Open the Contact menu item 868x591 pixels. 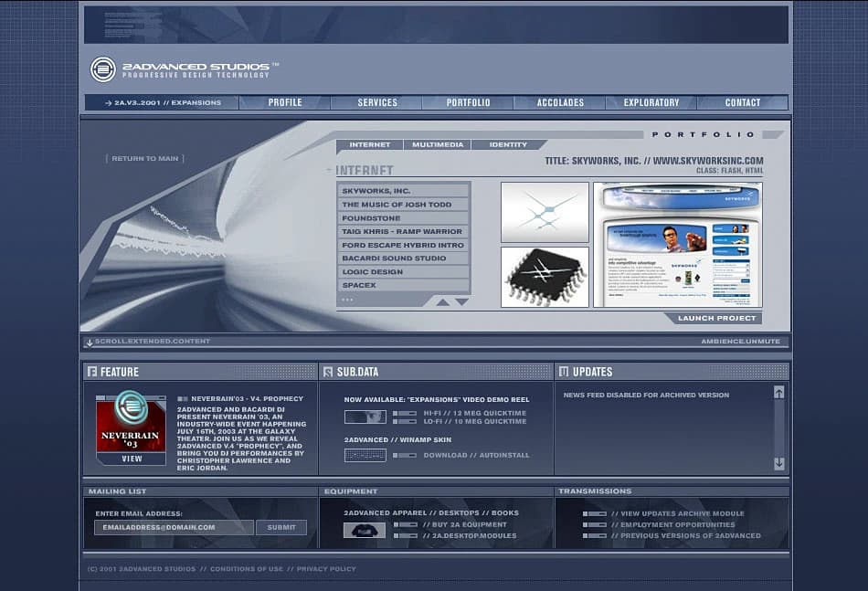[x=742, y=102]
